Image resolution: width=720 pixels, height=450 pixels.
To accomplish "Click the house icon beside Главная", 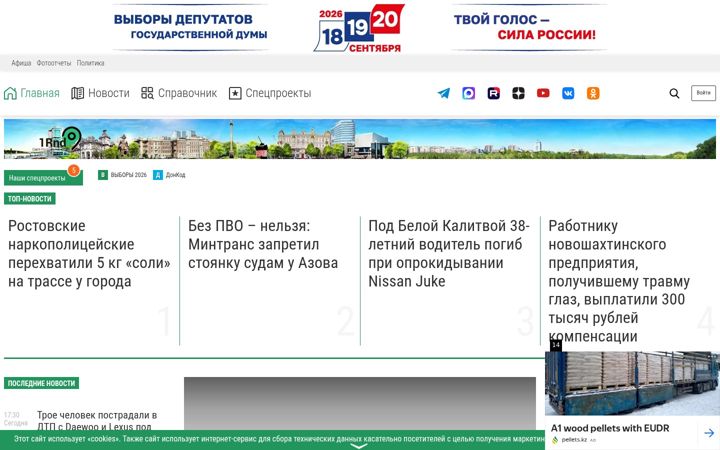I will (x=10, y=93).
